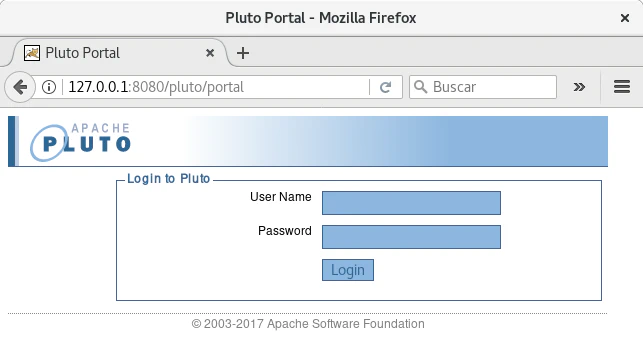Show site information via the info icon
The image size is (643, 363).
click(49, 87)
